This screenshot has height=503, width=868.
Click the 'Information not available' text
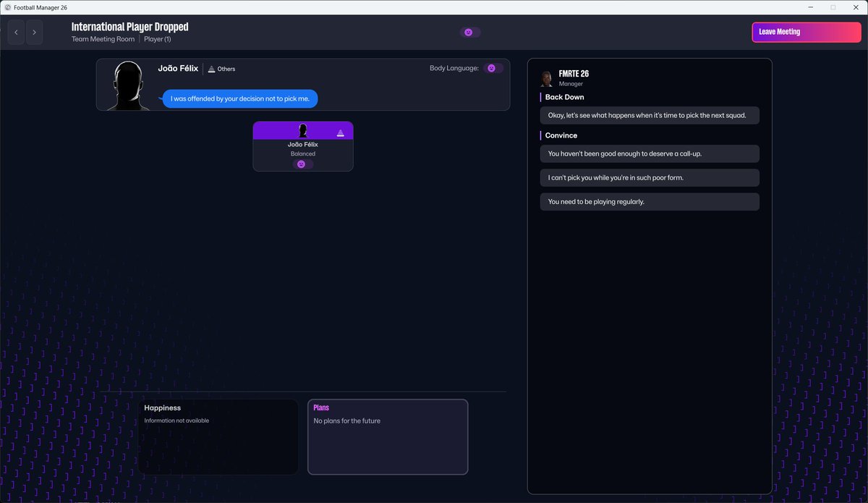176,420
